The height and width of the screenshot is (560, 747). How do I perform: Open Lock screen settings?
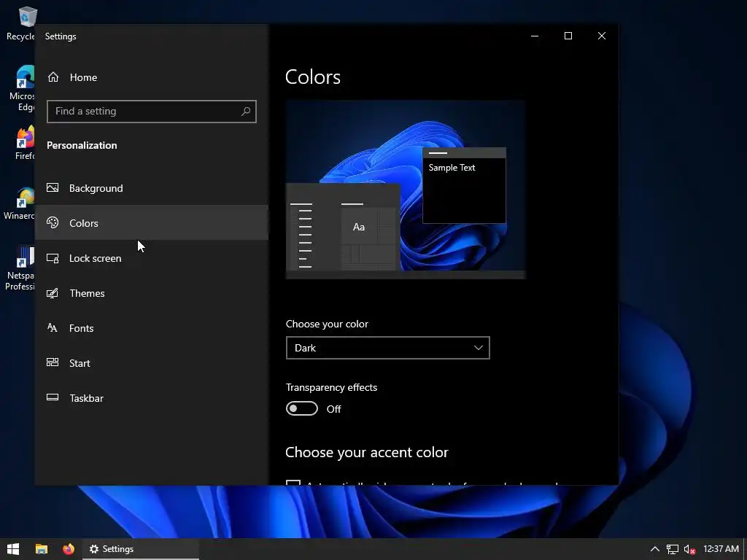(x=152, y=258)
